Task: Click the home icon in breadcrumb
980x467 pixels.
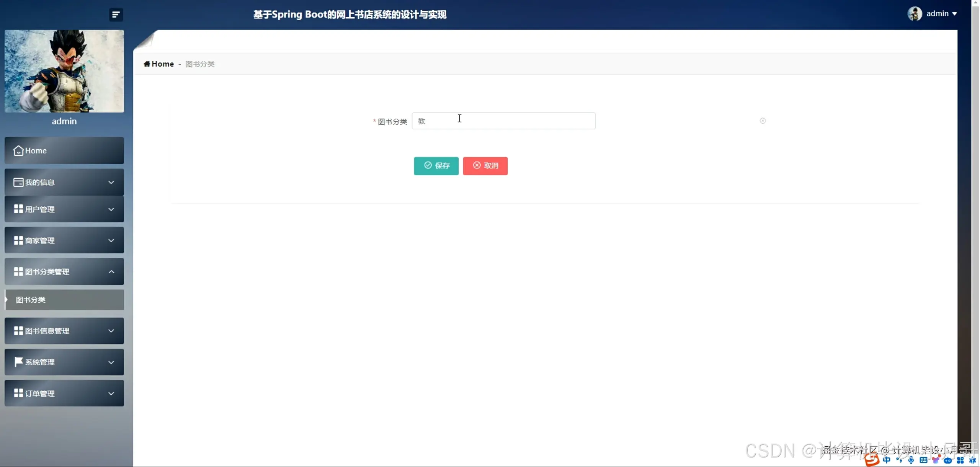Action: click(x=147, y=64)
